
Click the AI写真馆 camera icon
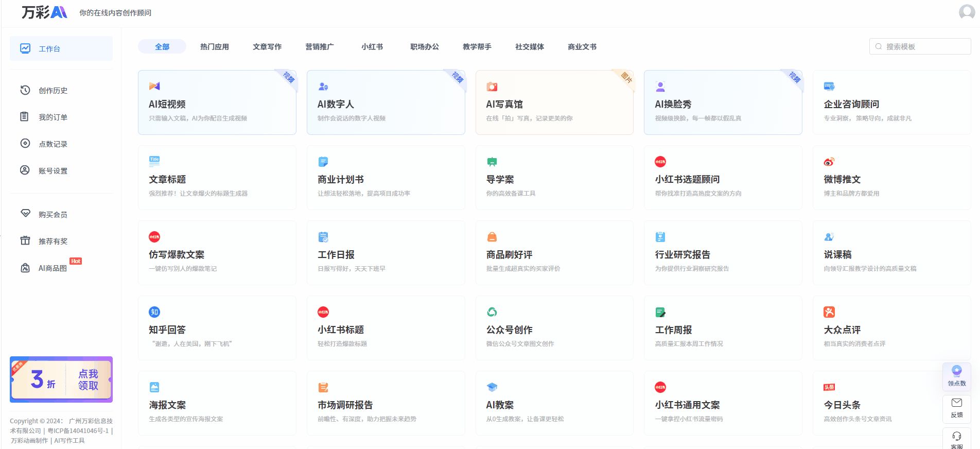point(492,87)
